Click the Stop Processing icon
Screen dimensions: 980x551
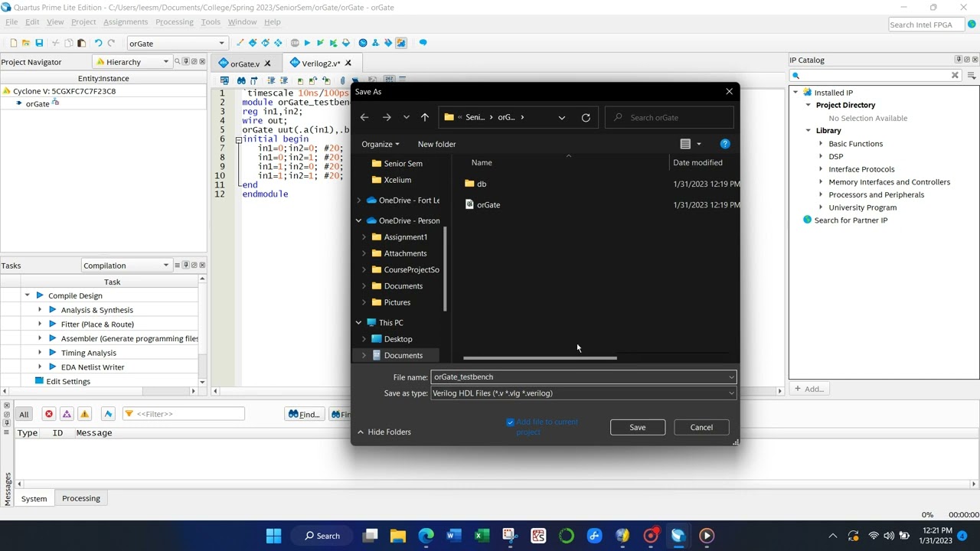295,43
